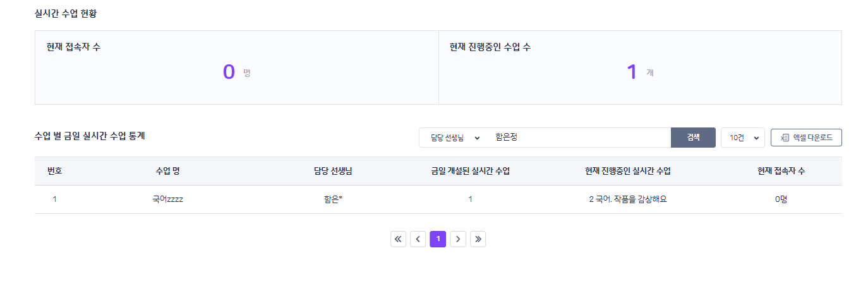This screenshot has height=289, width=868.
Task: Open the 담당 선생님 search filter dropdown
Action: 455,138
